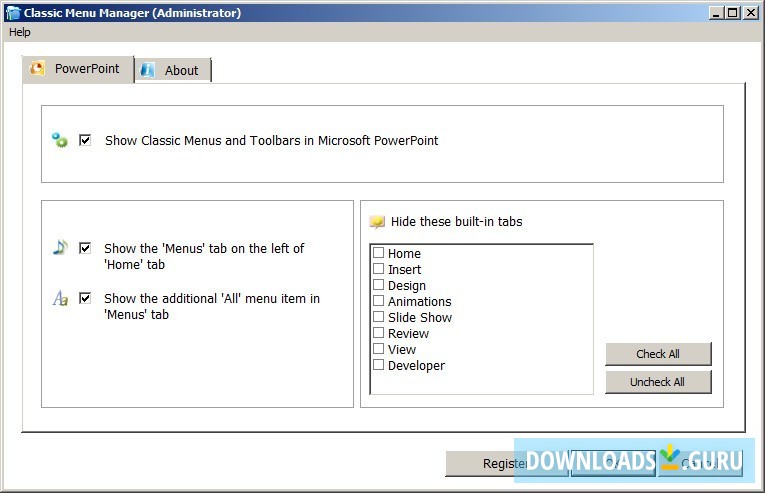This screenshot has width=765, height=493.
Task: Toggle Show Classic Menus and Toolbars checkbox
Action: click(x=85, y=140)
